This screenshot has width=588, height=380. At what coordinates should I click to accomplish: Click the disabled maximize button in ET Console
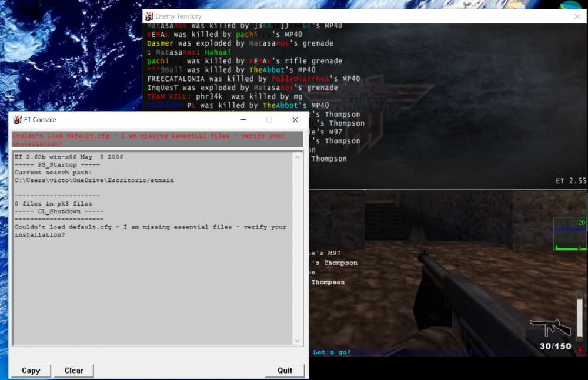click(x=269, y=120)
